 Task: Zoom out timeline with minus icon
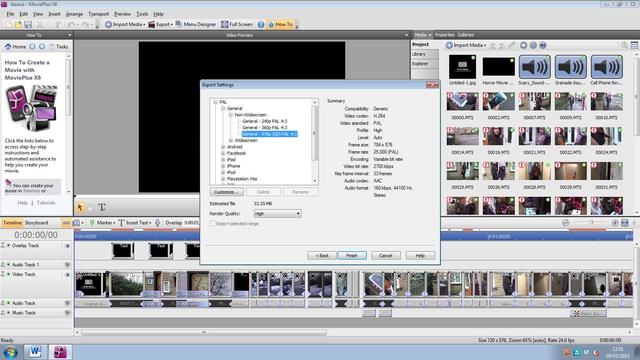pos(565,223)
